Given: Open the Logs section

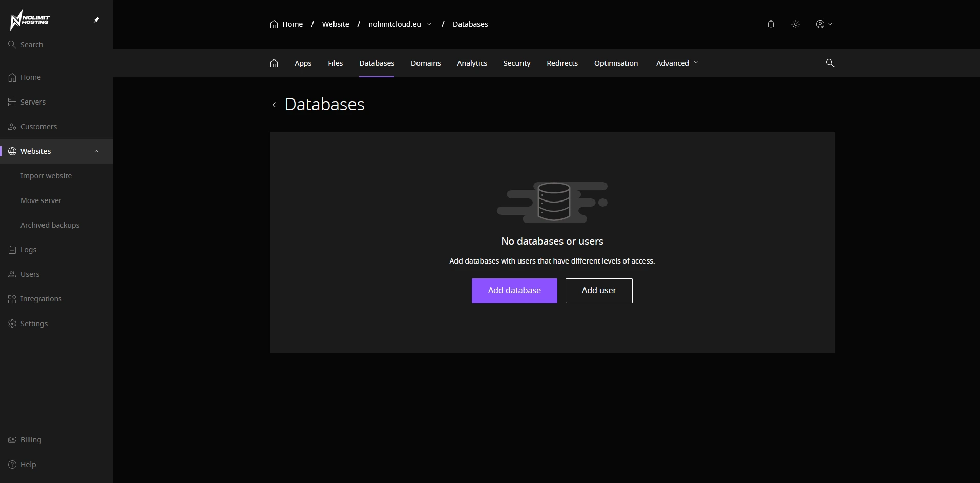Looking at the screenshot, I should (x=56, y=250).
